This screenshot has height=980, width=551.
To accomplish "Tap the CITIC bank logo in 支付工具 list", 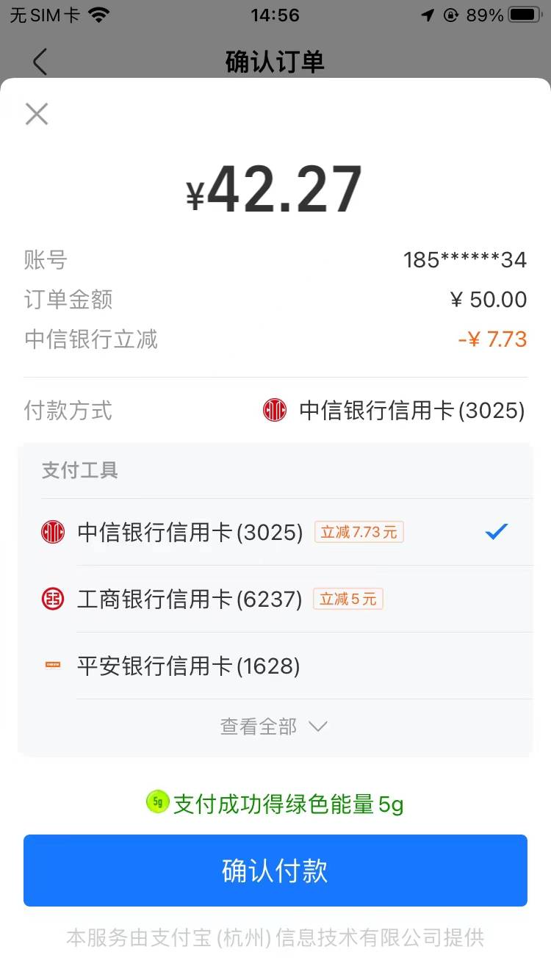I will [x=53, y=532].
